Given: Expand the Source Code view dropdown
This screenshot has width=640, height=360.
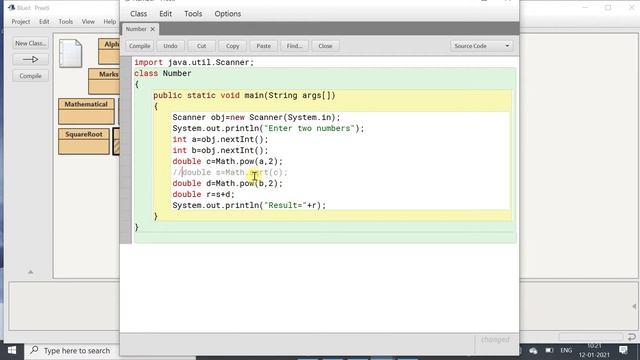Looking at the screenshot, I should [482, 46].
